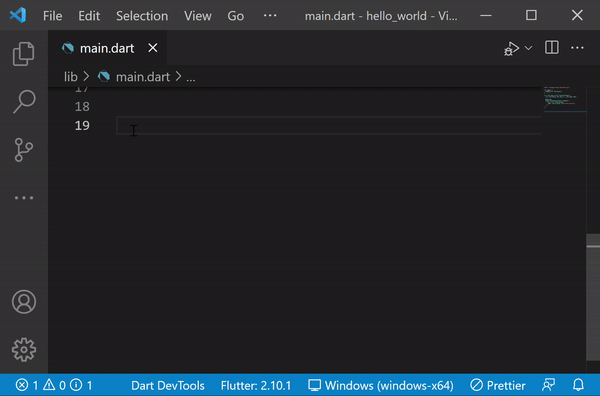This screenshot has width=600, height=396.
Task: Open the View menu
Action: tap(197, 16)
